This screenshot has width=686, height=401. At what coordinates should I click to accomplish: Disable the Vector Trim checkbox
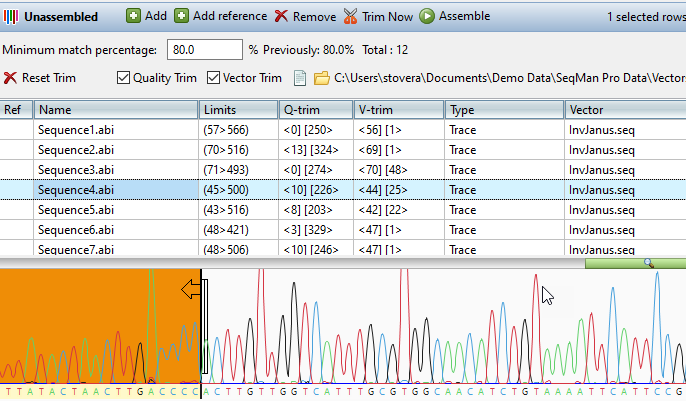213,78
